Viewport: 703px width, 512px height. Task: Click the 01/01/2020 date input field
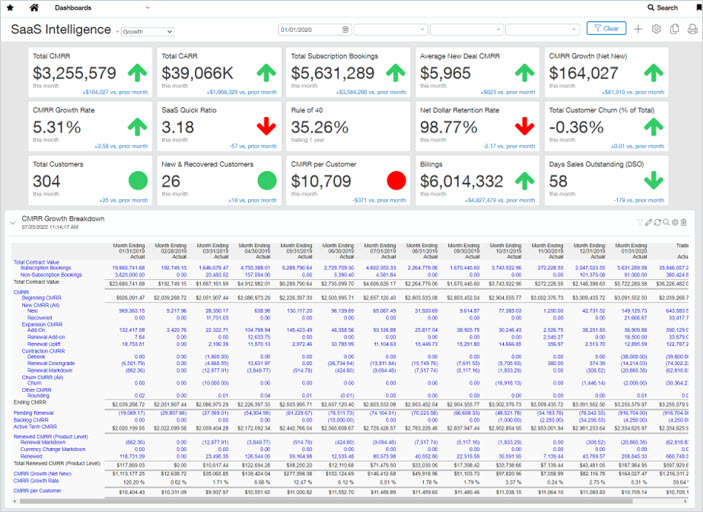point(310,30)
